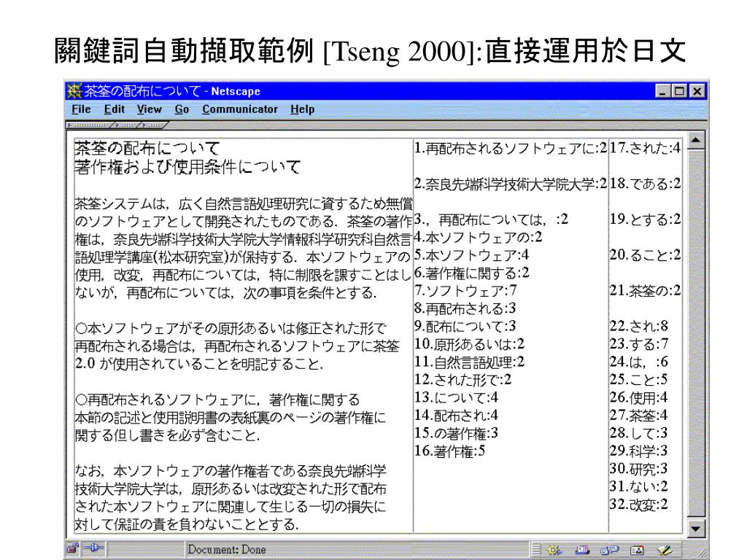Click keyword '19.とする:2'
747x560 pixels.
[645, 219]
